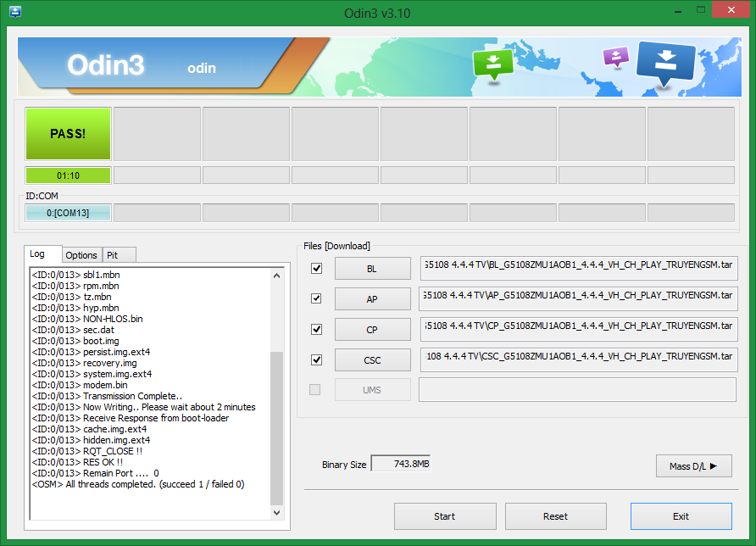Click the log scrollbar thumb
Image resolution: width=756 pixels, height=546 pixels.
click(x=277, y=428)
